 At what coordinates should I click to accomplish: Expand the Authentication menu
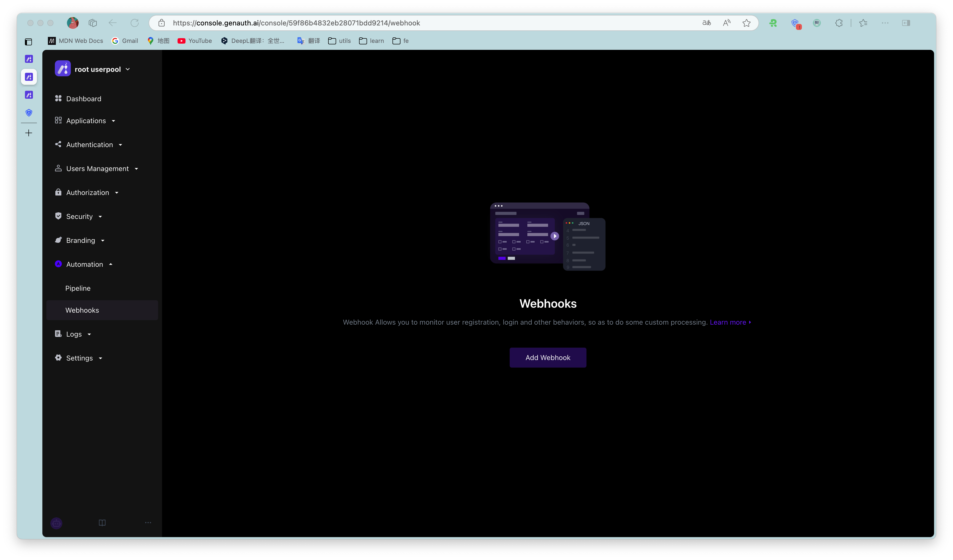90,145
